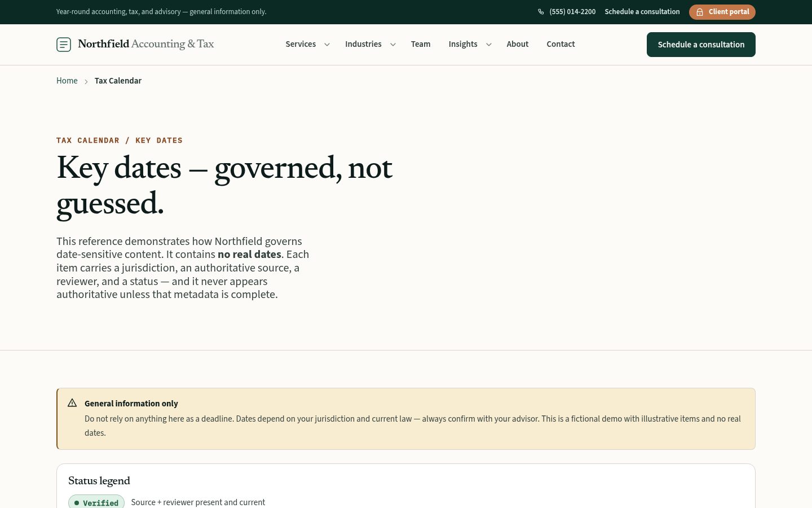The image size is (812, 508).
Task: Click the Northfield Accounting & Tax wordmark
Action: [x=146, y=44]
